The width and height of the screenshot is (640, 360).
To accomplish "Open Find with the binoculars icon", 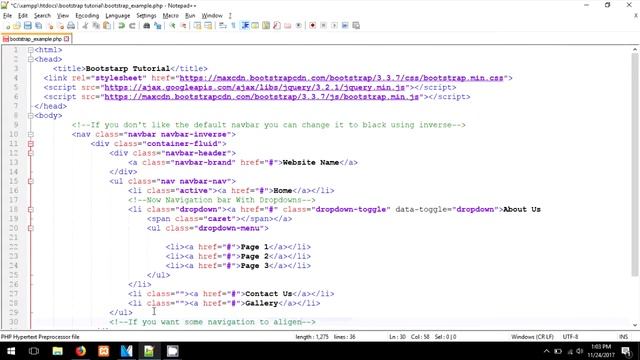I will click(x=147, y=26).
